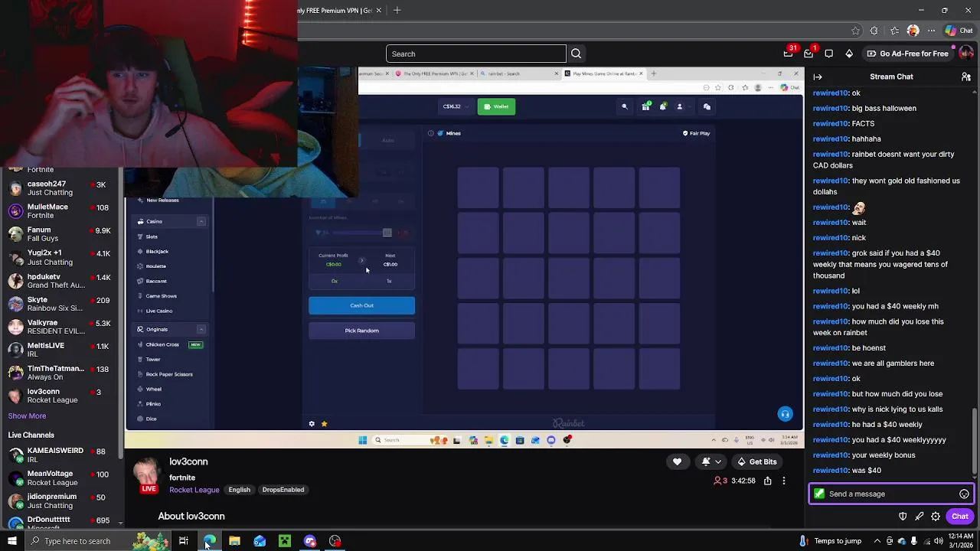The height and width of the screenshot is (551, 980).
Task: Open Edge settings and more menu
Action: point(931,31)
